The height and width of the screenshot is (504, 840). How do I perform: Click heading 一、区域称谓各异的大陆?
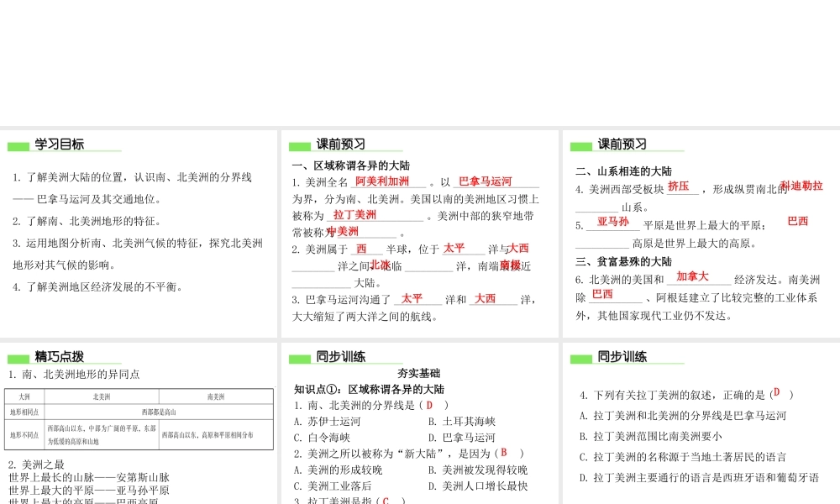tap(351, 165)
